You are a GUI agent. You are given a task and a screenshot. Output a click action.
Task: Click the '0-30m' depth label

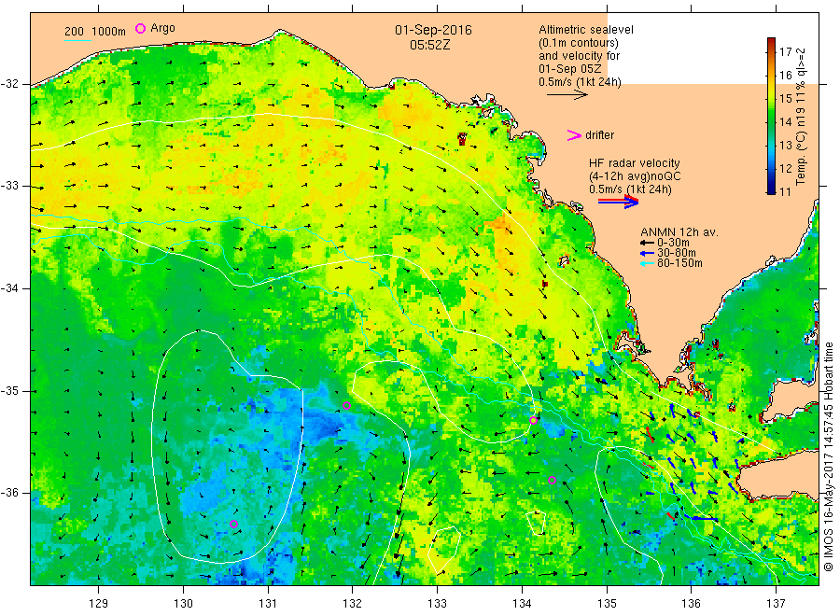point(673,243)
